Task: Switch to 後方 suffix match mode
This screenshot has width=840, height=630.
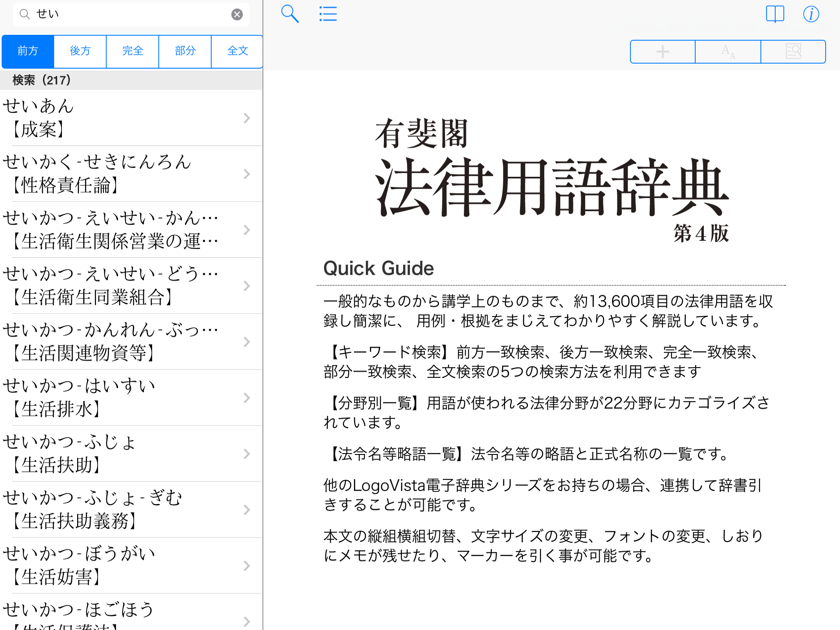Action: [80, 51]
